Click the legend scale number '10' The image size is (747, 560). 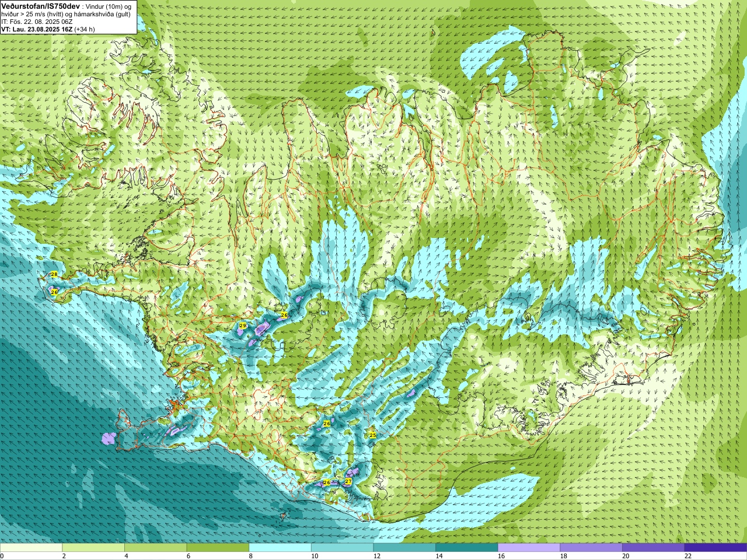[315, 556]
